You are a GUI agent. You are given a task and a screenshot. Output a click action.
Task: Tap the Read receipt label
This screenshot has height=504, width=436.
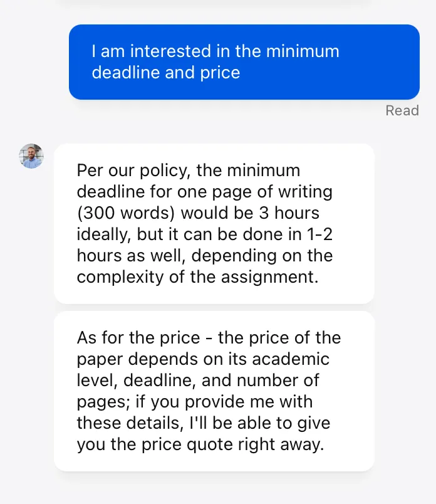pyautogui.click(x=402, y=110)
